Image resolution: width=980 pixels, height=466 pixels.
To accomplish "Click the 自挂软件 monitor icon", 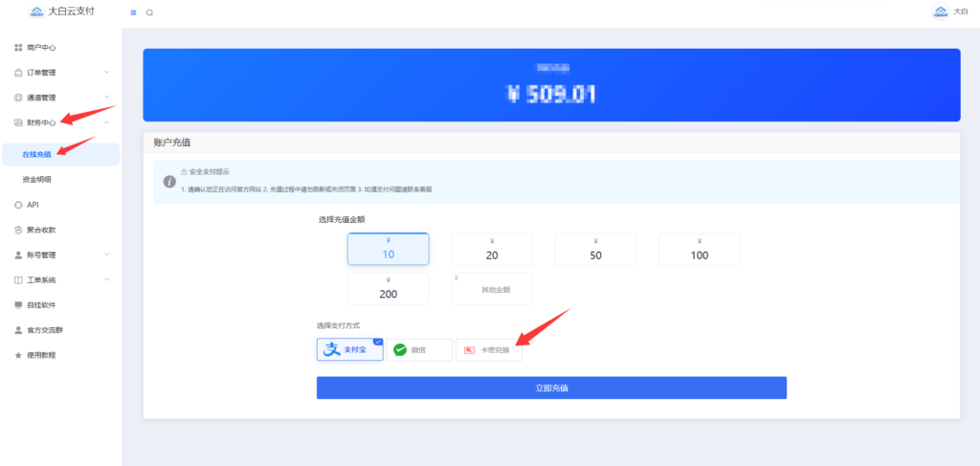I will [18, 305].
